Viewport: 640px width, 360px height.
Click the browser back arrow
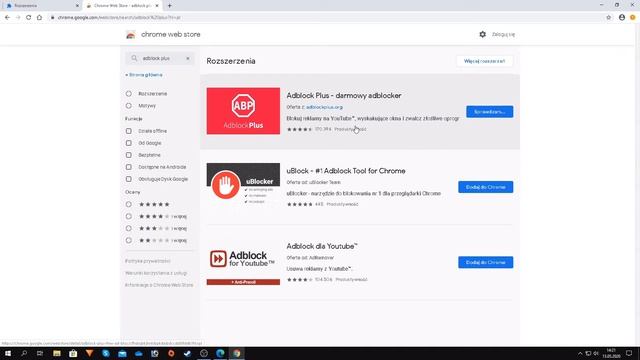coord(7,18)
